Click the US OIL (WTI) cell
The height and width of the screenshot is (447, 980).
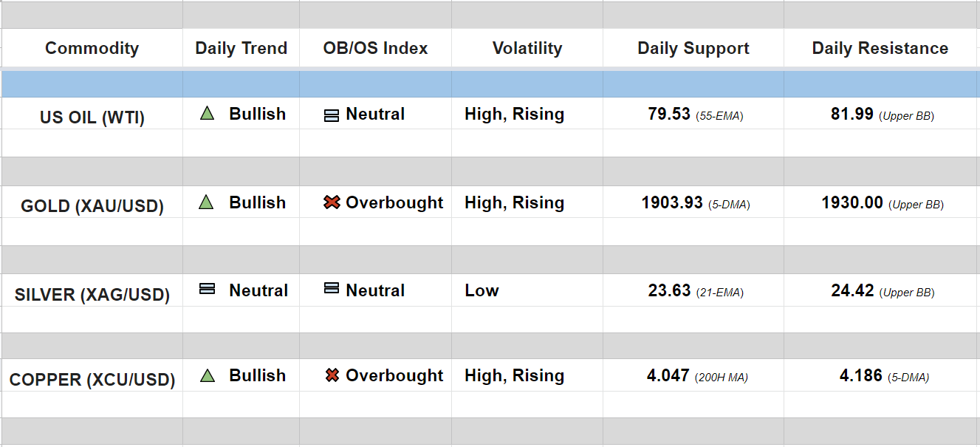(x=92, y=117)
